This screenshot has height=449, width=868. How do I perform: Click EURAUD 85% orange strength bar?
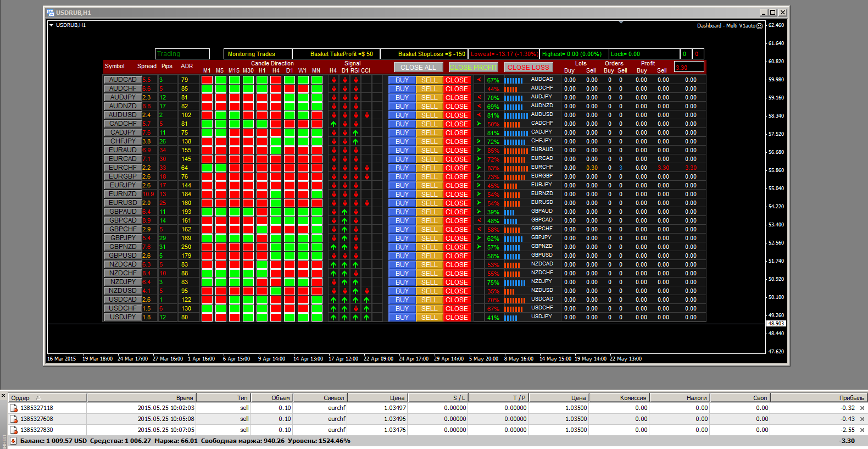pyautogui.click(x=516, y=151)
